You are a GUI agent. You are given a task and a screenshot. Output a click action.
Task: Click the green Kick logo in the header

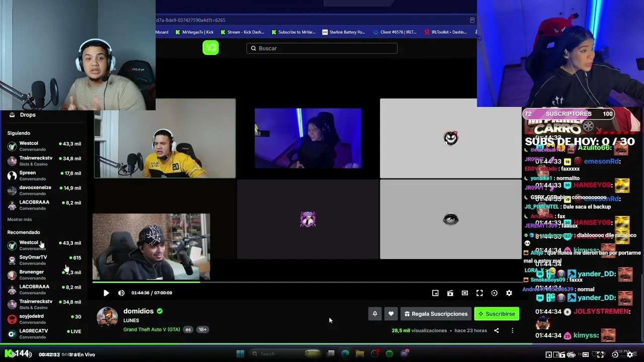pyautogui.click(x=210, y=48)
